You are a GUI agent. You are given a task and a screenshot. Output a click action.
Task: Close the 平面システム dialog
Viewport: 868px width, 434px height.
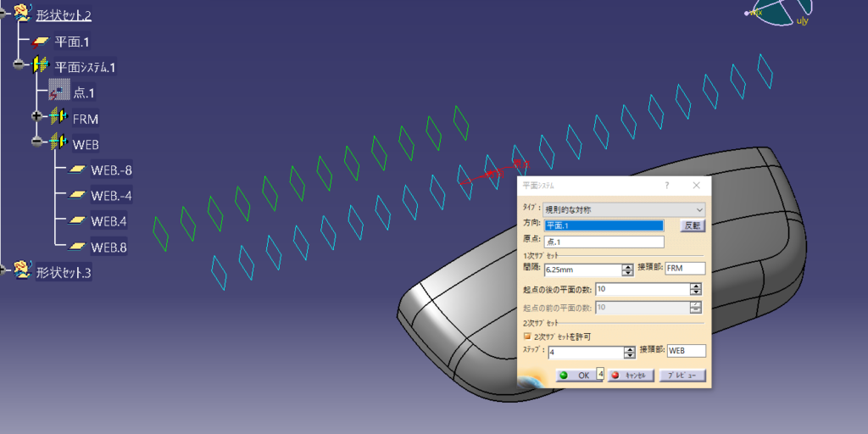pos(697,186)
